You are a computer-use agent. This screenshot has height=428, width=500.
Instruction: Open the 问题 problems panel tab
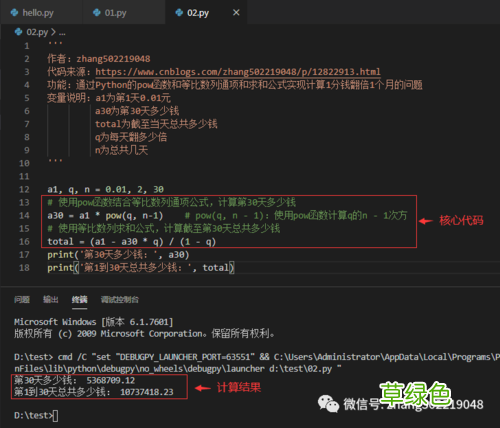22,299
